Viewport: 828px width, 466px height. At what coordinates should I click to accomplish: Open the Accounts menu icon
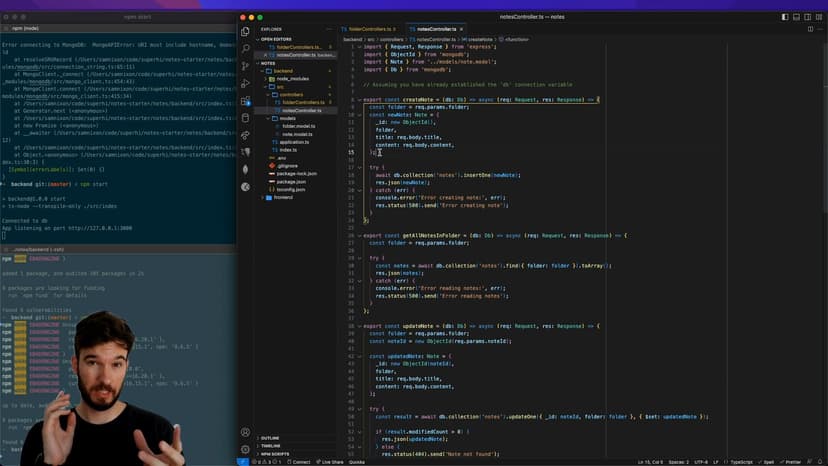coord(245,432)
